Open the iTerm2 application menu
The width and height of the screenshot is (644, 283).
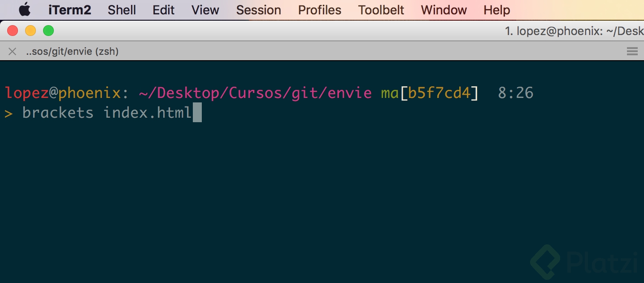pos(70,10)
